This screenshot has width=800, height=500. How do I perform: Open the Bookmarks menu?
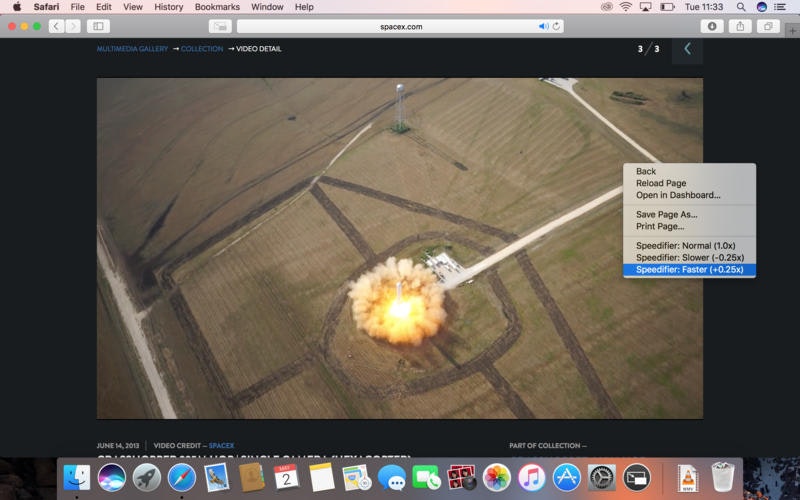[217, 7]
